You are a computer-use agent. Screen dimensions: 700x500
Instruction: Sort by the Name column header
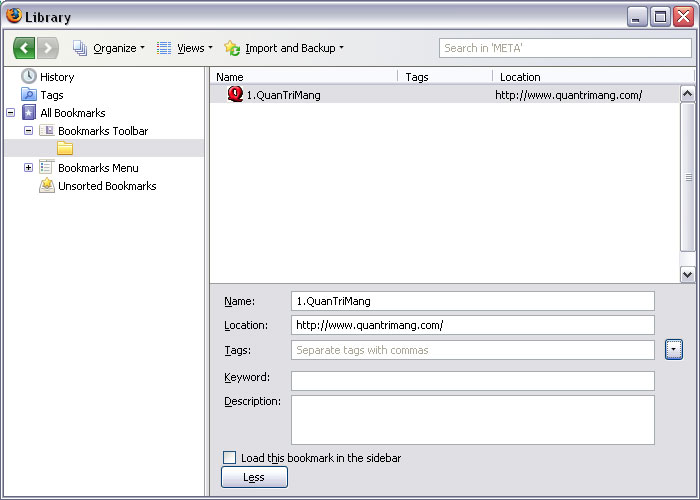[304, 77]
